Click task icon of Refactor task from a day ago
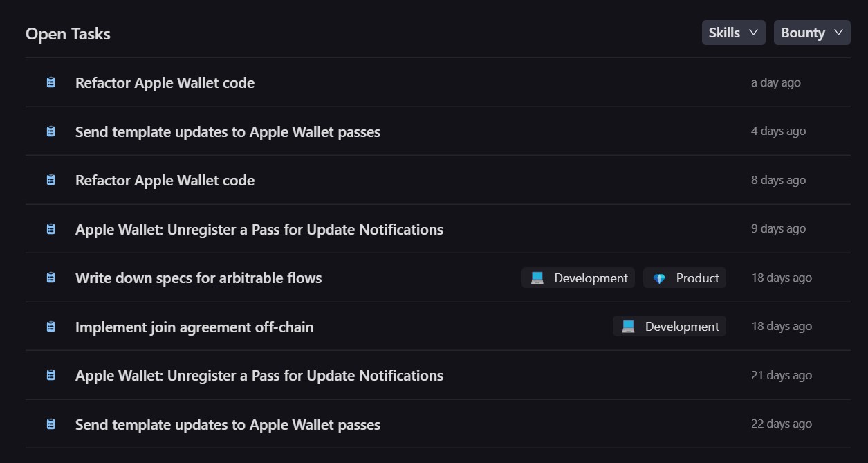Image resolution: width=868 pixels, height=463 pixels. tap(50, 82)
